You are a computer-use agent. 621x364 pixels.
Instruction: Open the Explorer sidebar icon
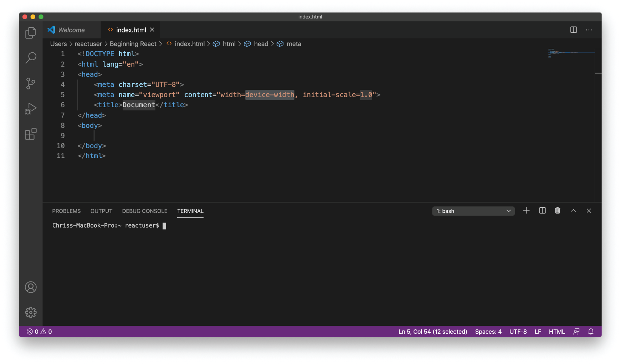31,32
